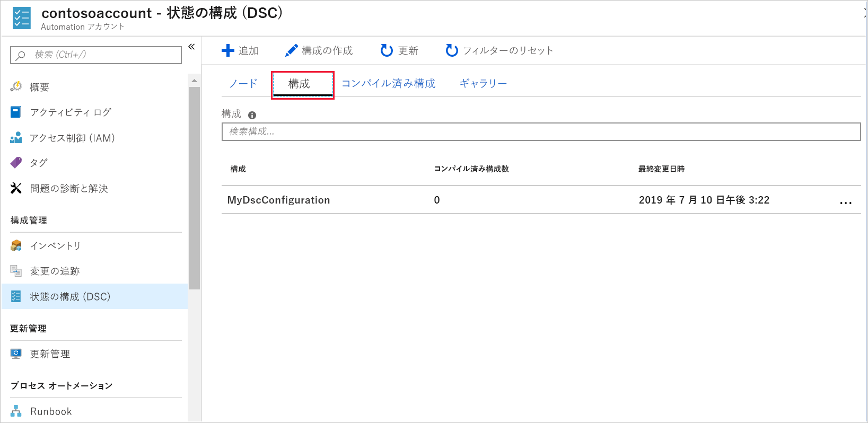Click the sidebar scrollbar up arrow
The width and height of the screenshot is (868, 423).
click(x=194, y=81)
